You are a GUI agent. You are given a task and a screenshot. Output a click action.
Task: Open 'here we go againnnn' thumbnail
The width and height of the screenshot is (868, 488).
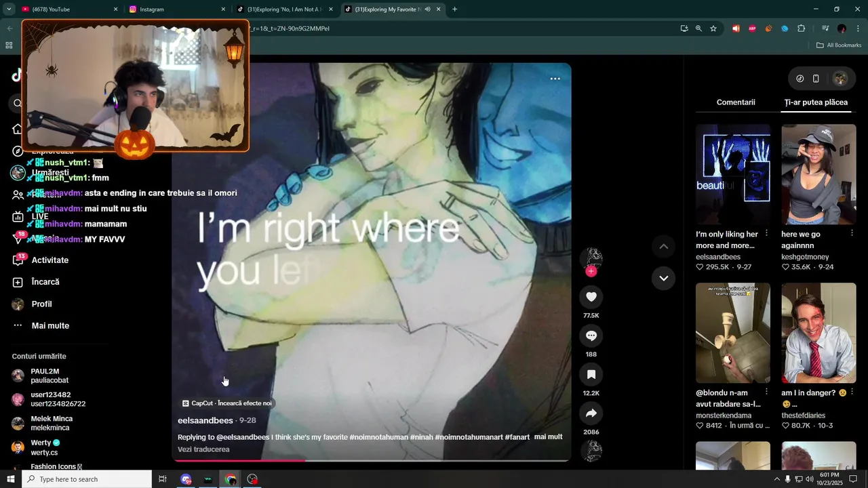click(x=818, y=174)
